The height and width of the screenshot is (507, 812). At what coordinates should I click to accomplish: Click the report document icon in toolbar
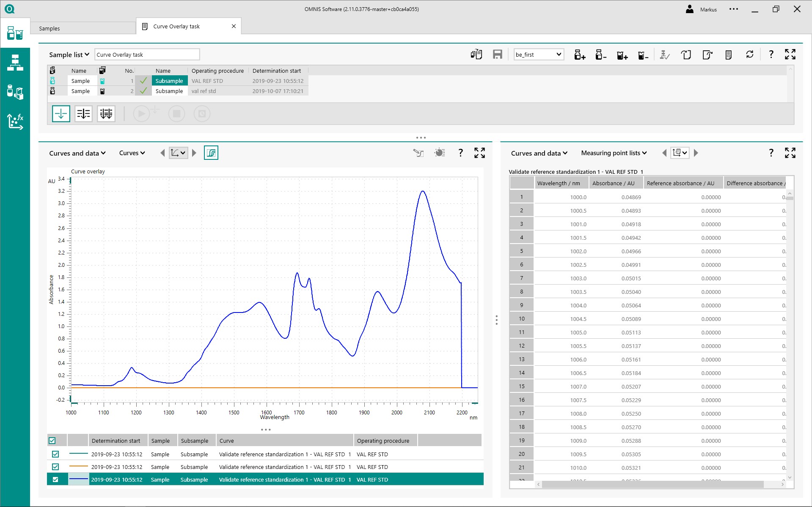point(728,55)
